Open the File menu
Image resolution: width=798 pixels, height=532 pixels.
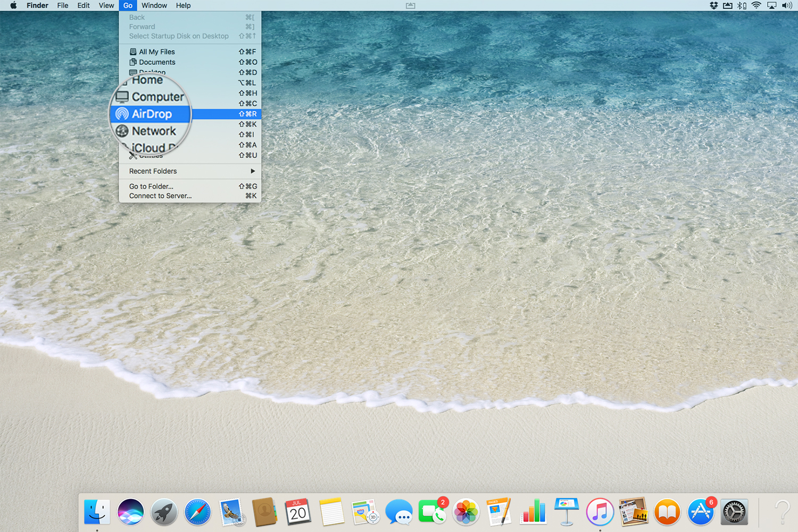[x=63, y=5]
